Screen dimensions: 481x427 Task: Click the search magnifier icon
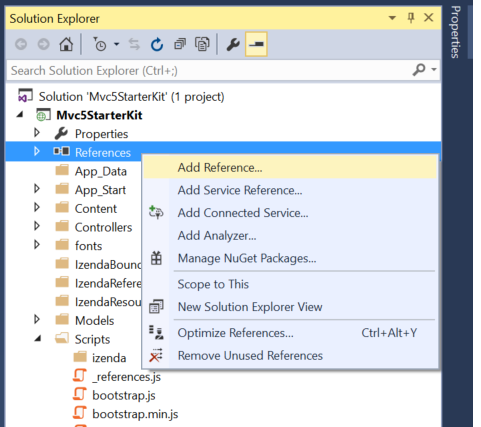tap(419, 70)
